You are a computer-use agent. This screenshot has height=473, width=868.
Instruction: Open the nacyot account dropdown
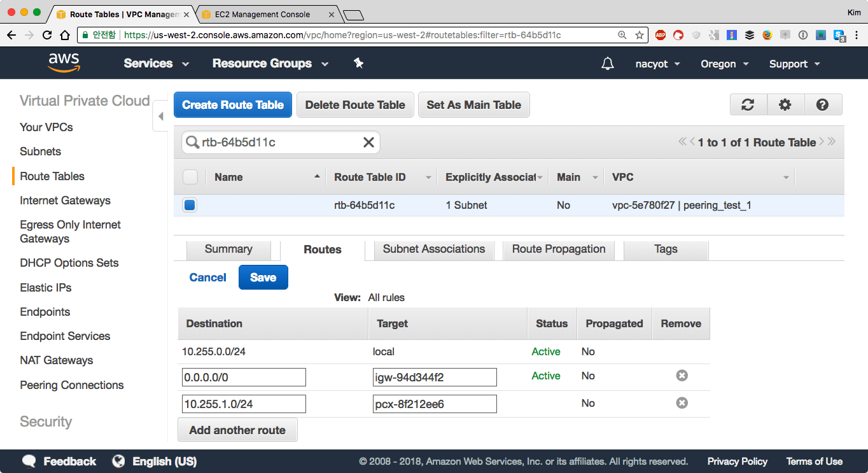[657, 64]
